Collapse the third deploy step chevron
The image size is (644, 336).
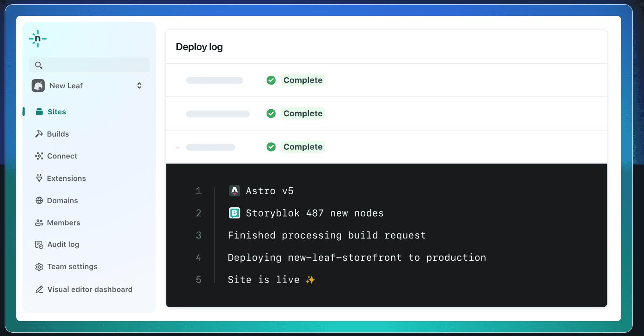coord(177,147)
